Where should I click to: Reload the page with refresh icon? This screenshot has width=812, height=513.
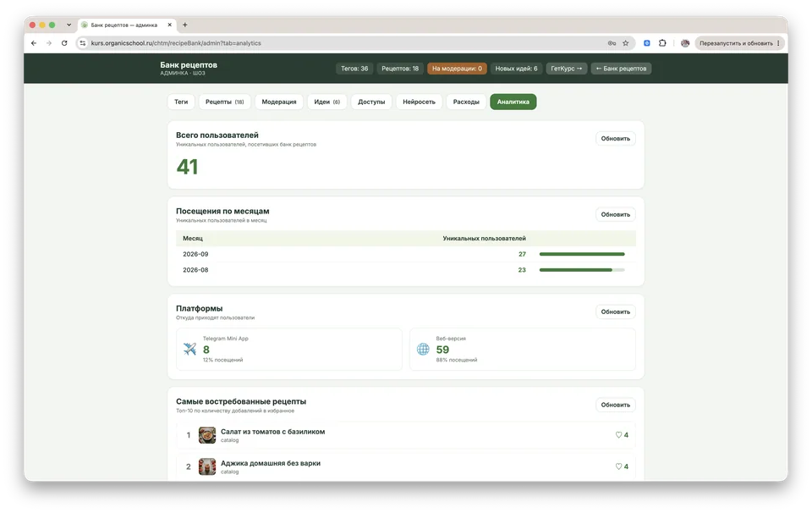[x=64, y=43]
